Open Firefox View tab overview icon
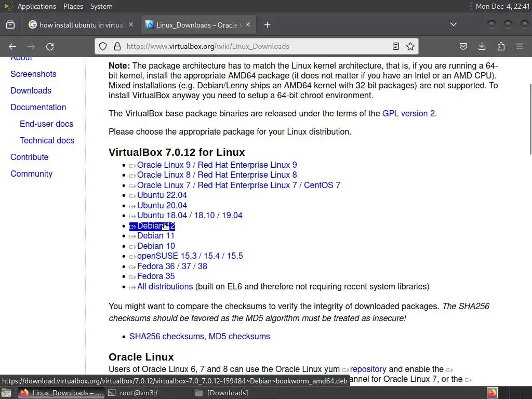 click(x=10, y=25)
